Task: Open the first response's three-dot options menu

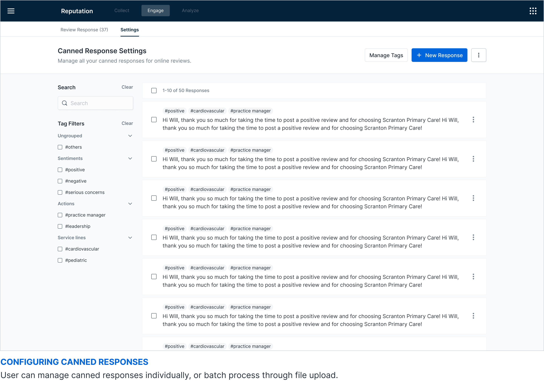Action: pyautogui.click(x=473, y=120)
